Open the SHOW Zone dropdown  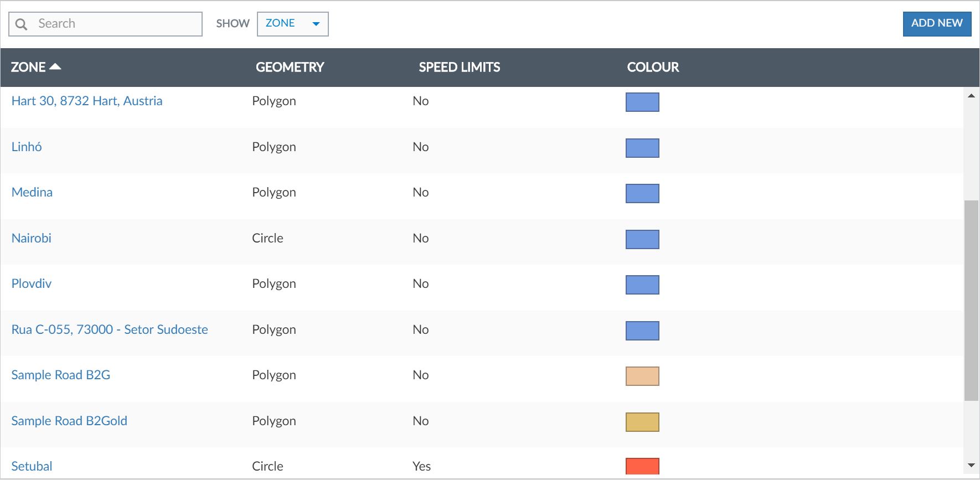pyautogui.click(x=292, y=24)
